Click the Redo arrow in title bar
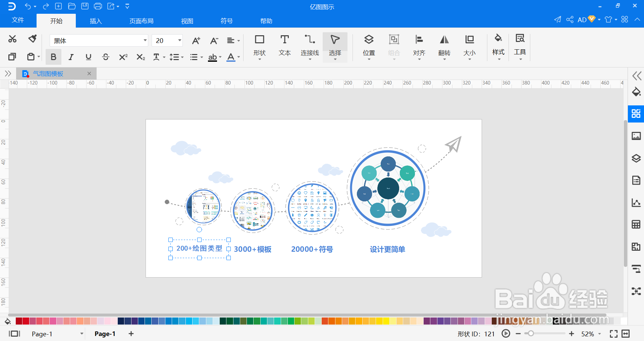The height and width of the screenshot is (341, 644). click(46, 6)
